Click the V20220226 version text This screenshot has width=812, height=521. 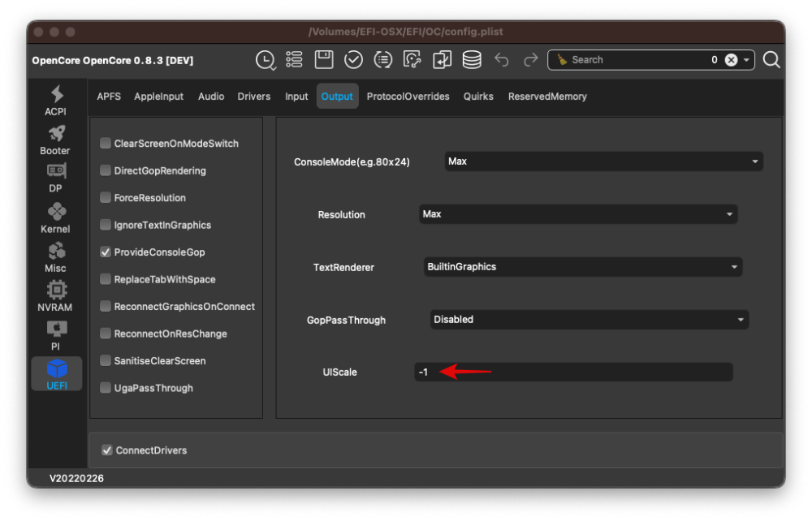[76, 479]
